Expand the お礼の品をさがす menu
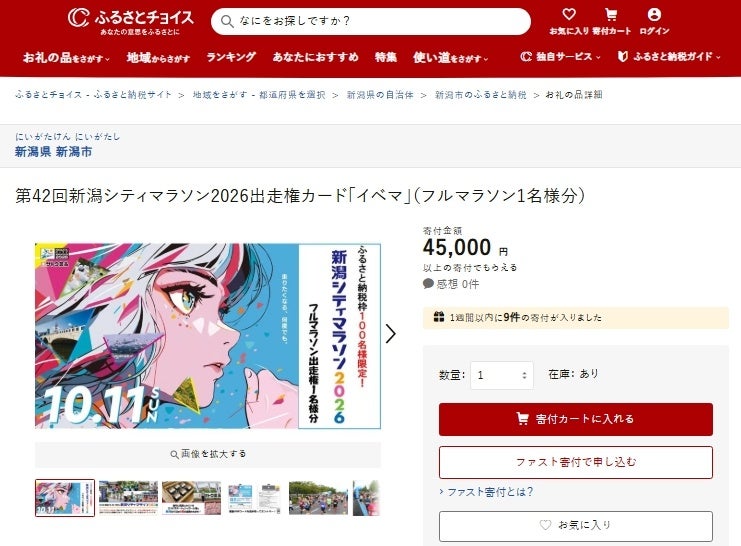The image size is (741, 546). [x=67, y=58]
